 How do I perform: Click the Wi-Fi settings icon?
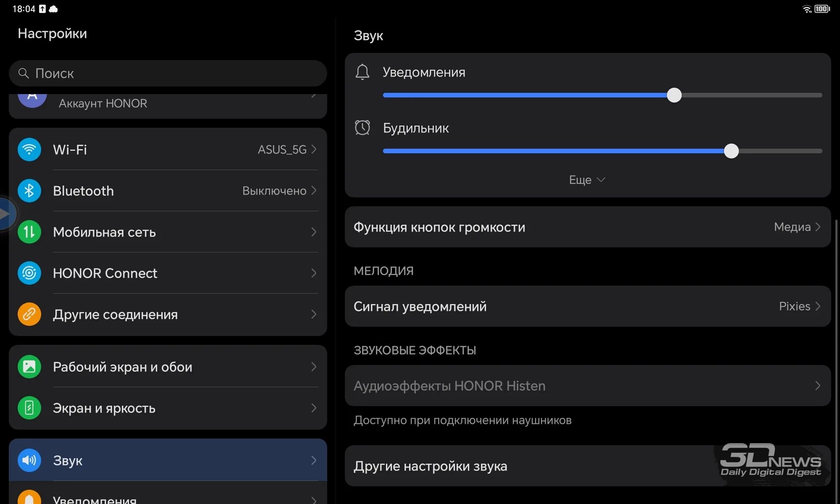pyautogui.click(x=29, y=150)
